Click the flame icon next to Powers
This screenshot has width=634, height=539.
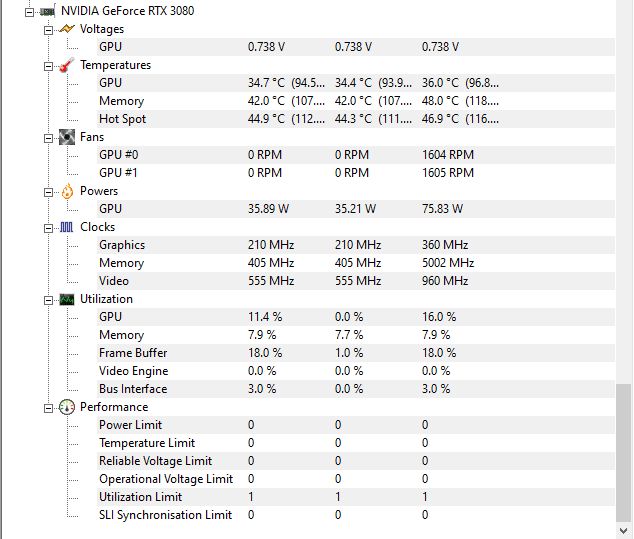[x=66, y=191]
